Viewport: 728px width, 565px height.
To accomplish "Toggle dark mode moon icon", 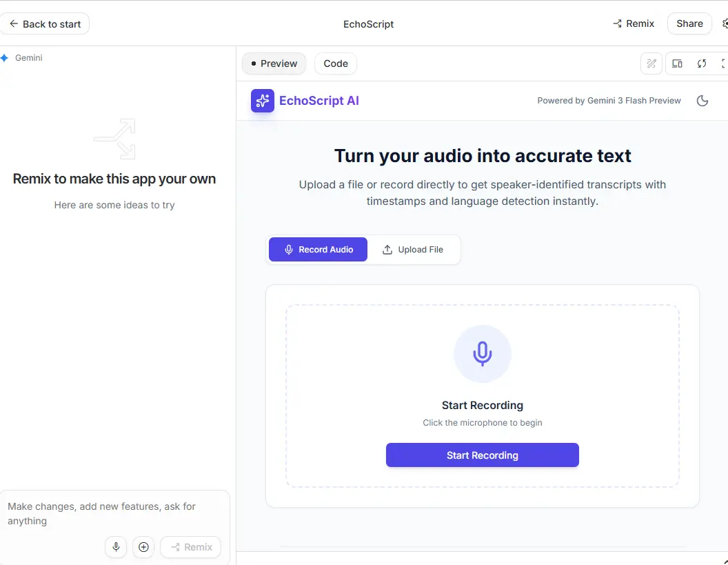I will [702, 101].
